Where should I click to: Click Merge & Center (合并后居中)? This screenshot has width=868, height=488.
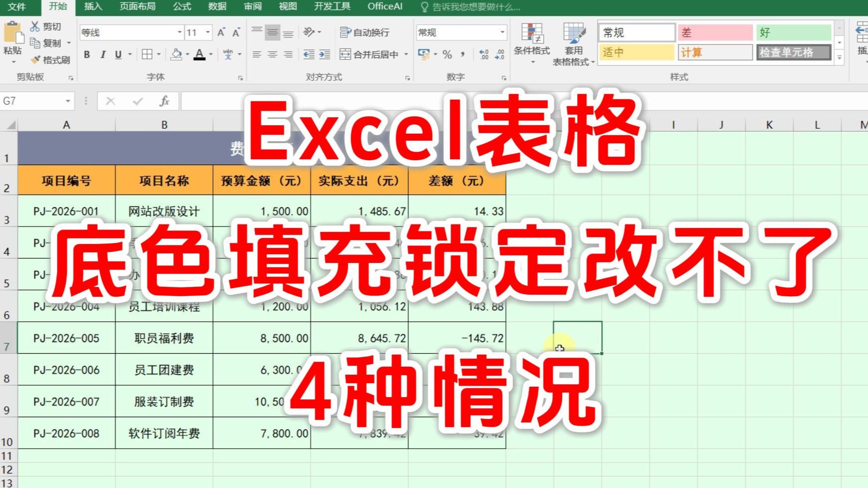coord(369,54)
